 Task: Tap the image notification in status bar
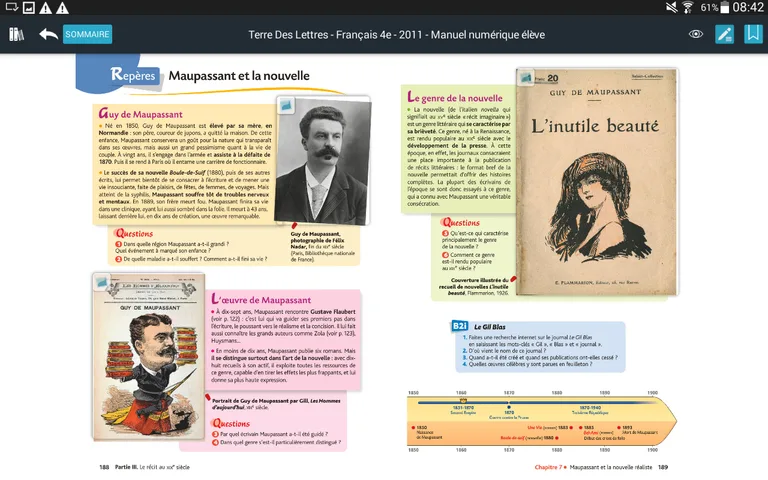(29, 8)
